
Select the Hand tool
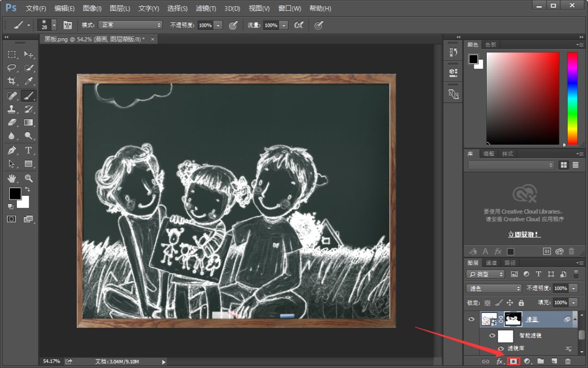(x=11, y=178)
